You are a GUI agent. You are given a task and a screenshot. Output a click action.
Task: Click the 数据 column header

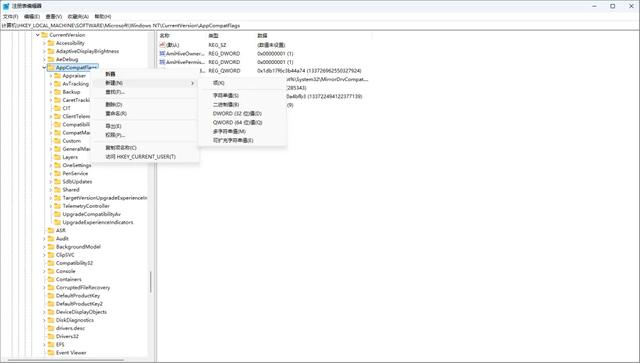[x=314, y=36]
